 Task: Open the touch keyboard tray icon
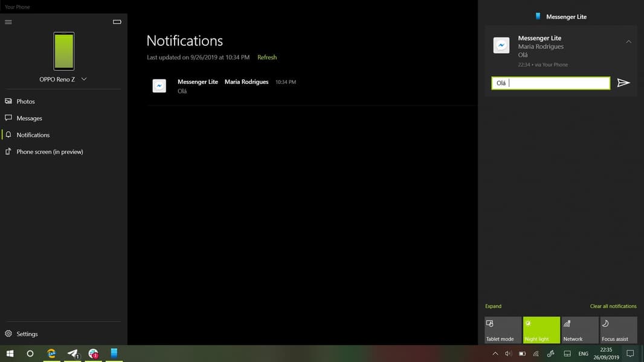click(x=567, y=354)
